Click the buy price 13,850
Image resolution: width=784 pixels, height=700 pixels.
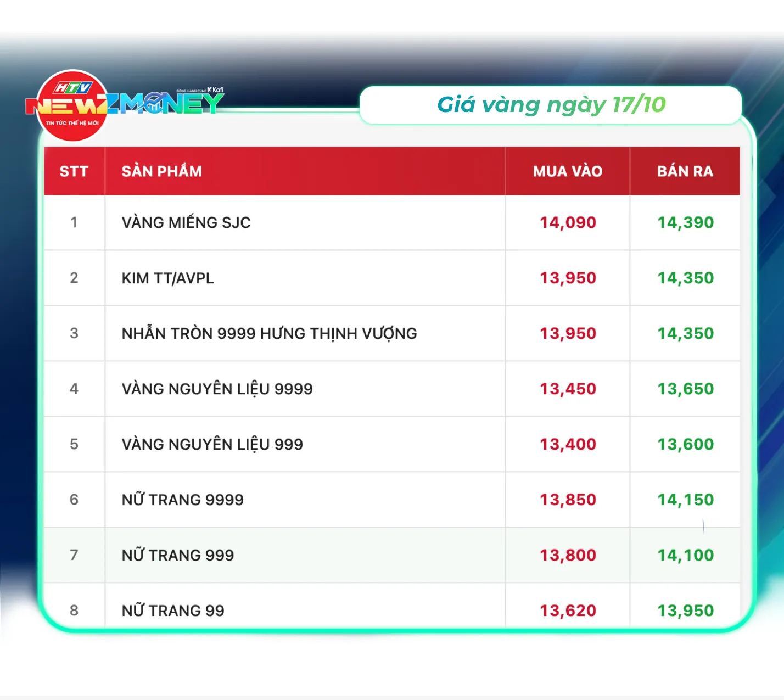click(568, 500)
